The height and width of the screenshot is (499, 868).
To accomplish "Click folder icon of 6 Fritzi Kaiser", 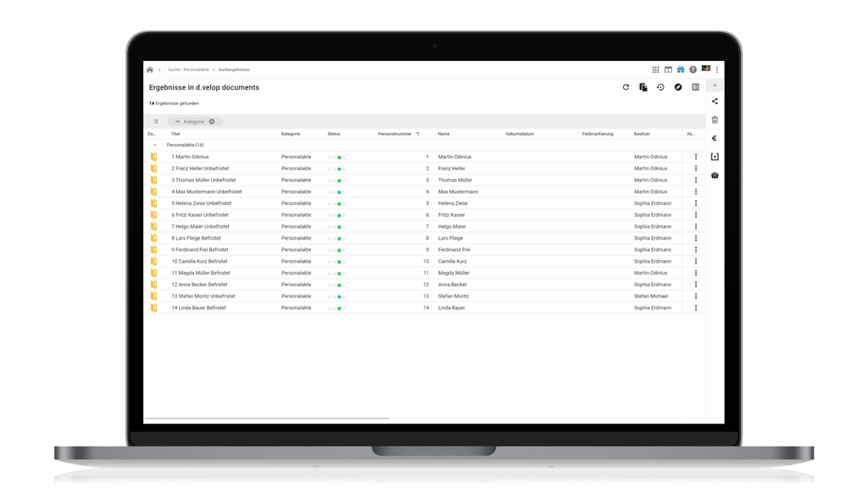I will [154, 214].
